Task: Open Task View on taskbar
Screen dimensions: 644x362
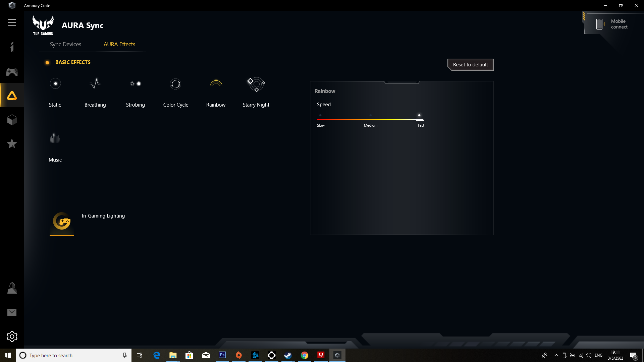Action: coord(140,355)
